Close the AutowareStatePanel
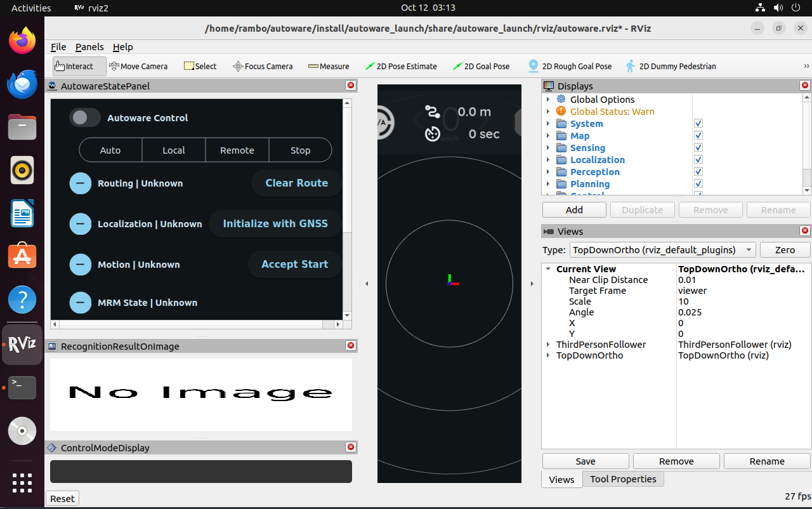 click(351, 86)
